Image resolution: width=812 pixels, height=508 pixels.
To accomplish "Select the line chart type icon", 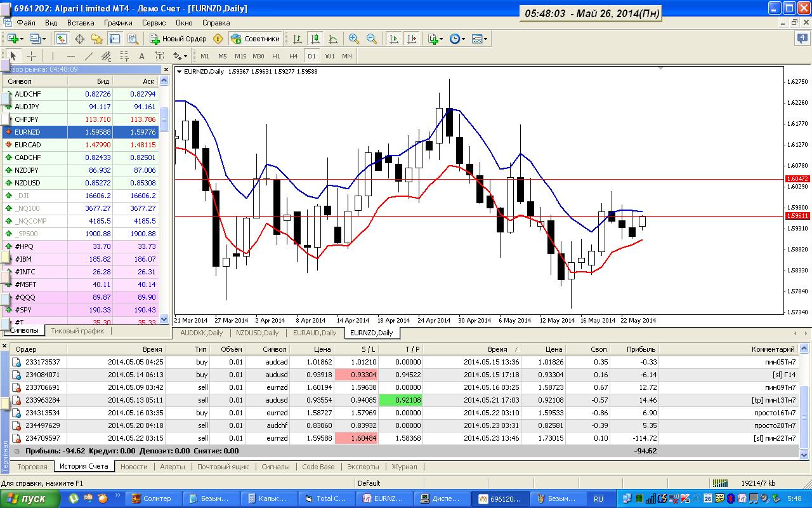I will pyautogui.click(x=333, y=39).
